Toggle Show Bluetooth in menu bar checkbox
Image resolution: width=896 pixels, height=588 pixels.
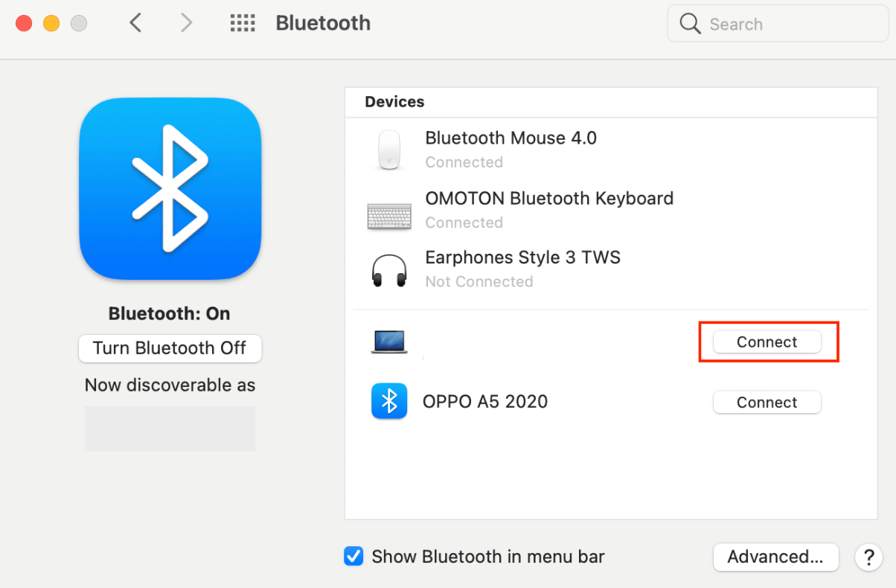click(x=353, y=556)
